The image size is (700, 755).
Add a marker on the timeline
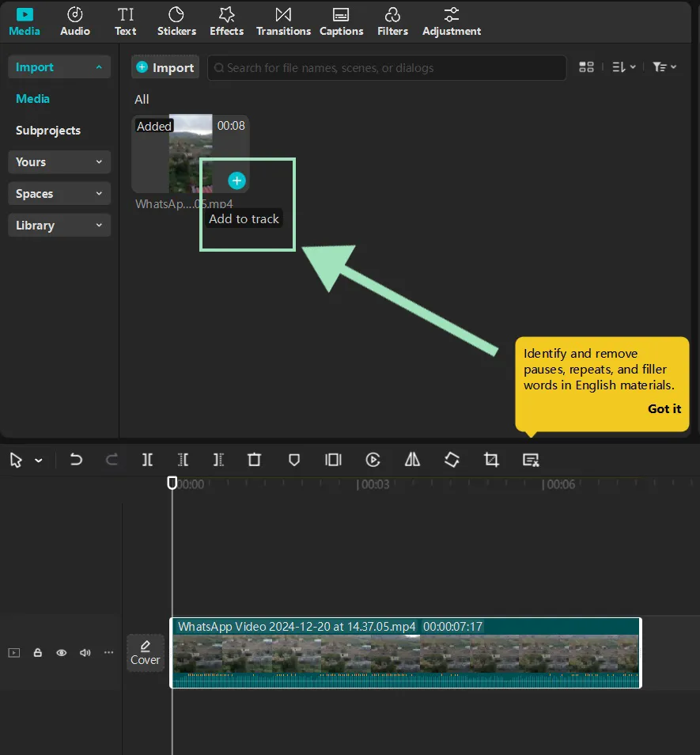coord(294,460)
